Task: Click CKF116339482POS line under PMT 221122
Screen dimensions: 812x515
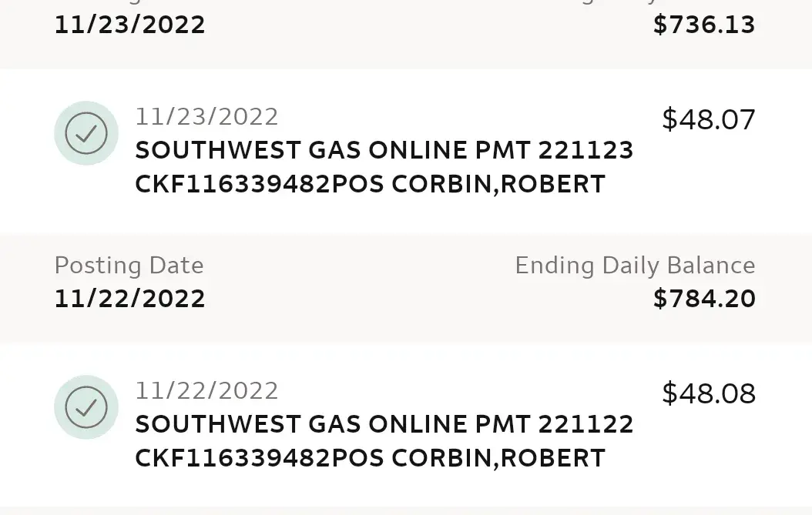Action: pyautogui.click(x=260, y=459)
